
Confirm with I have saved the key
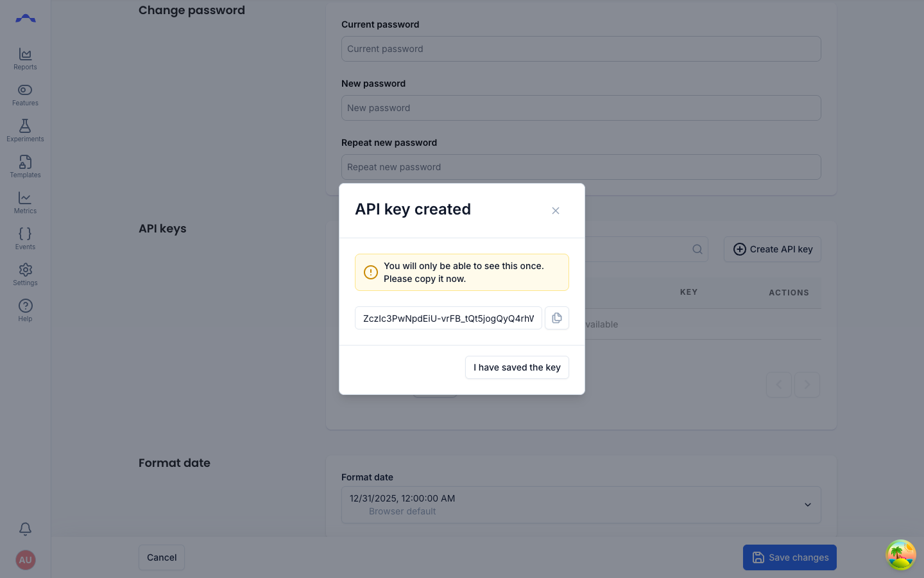pos(517,367)
